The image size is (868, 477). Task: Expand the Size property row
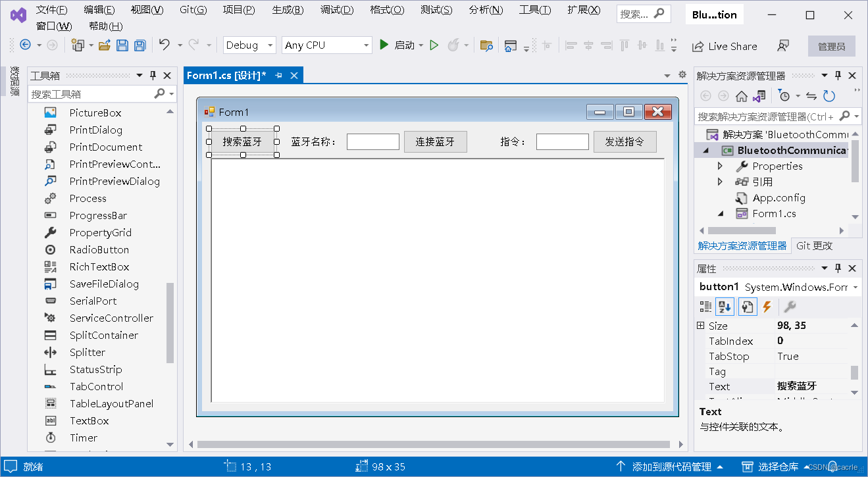tap(701, 326)
